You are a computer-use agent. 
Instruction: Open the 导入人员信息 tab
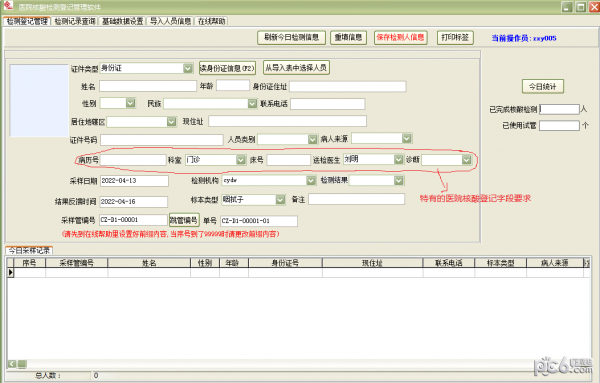pyautogui.click(x=170, y=21)
